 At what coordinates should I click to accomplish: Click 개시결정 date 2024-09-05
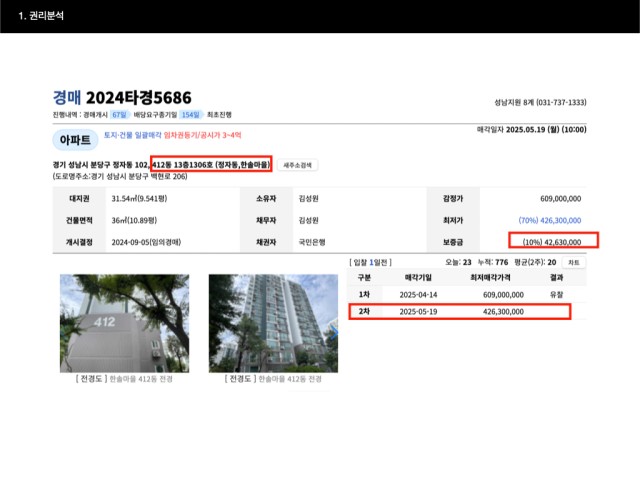(x=146, y=242)
